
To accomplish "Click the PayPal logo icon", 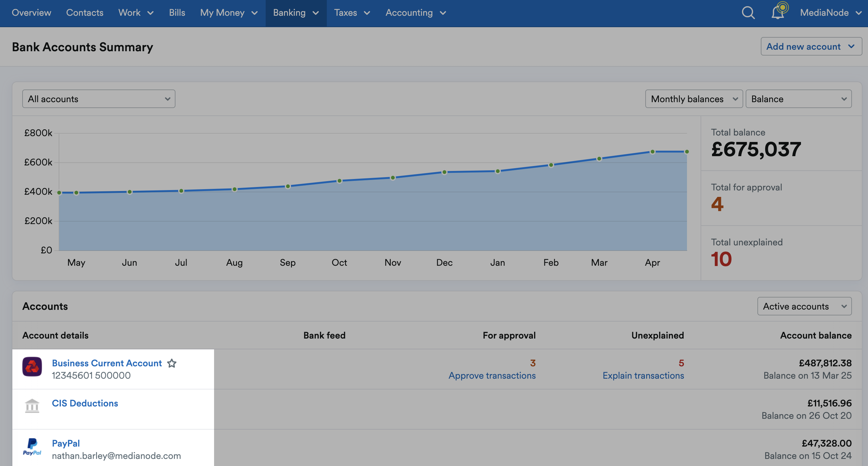I will (x=32, y=447).
